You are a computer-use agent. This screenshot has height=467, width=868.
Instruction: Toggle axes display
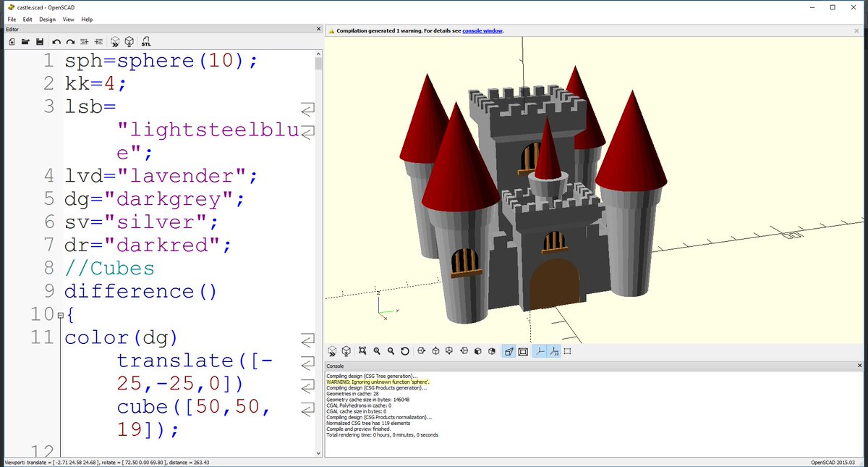pyautogui.click(x=540, y=351)
